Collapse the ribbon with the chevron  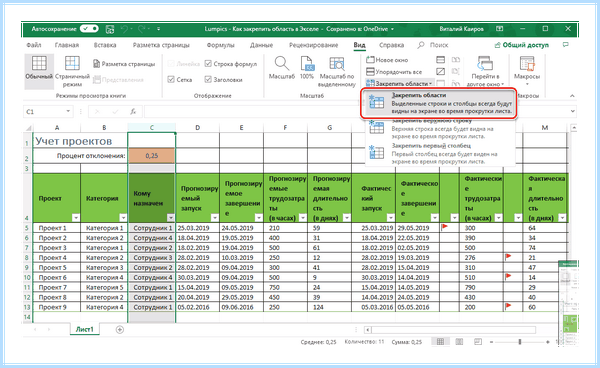point(572,96)
